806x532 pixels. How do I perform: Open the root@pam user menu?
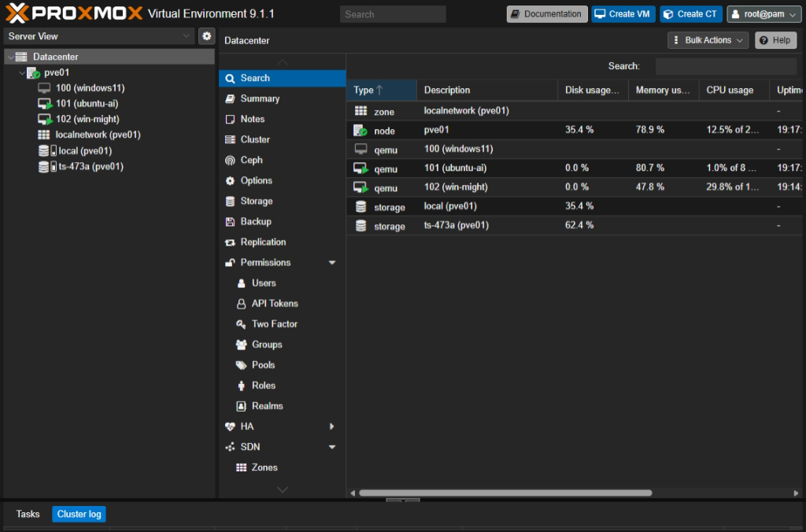pyautogui.click(x=763, y=14)
